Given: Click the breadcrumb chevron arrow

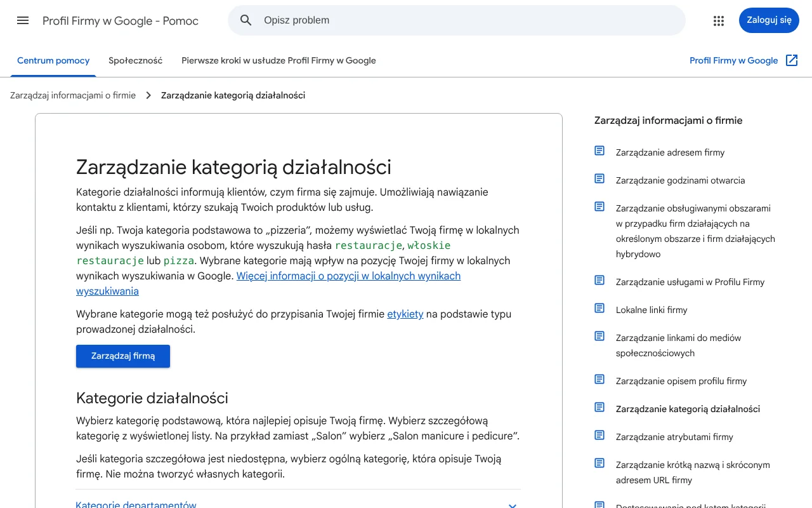Looking at the screenshot, I should point(148,95).
